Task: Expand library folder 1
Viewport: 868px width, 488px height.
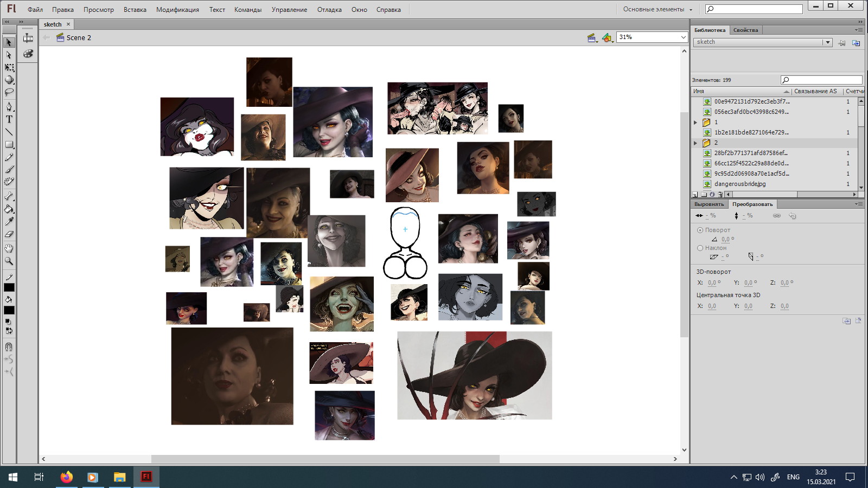Action: 695,123
